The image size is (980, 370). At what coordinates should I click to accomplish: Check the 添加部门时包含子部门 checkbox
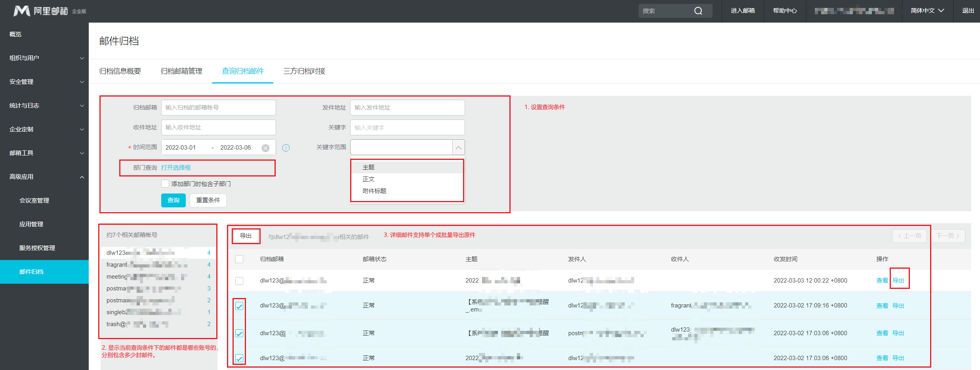click(x=165, y=184)
